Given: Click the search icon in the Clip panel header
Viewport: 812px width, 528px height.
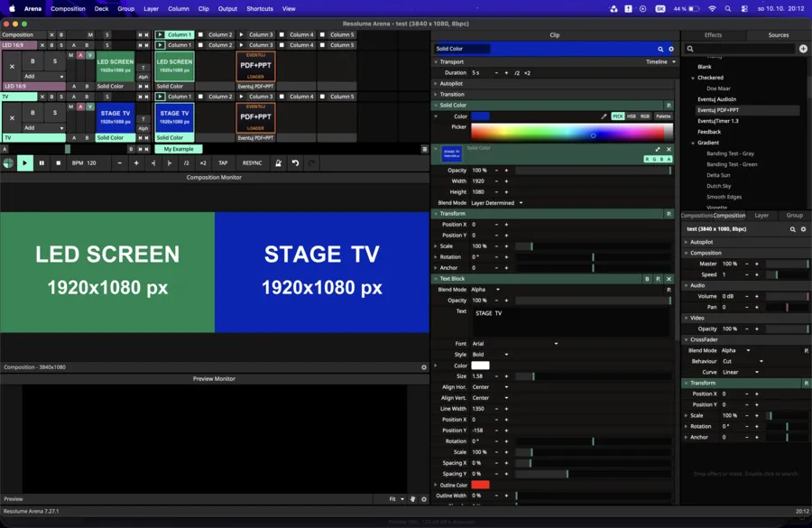Looking at the screenshot, I should coord(660,50).
